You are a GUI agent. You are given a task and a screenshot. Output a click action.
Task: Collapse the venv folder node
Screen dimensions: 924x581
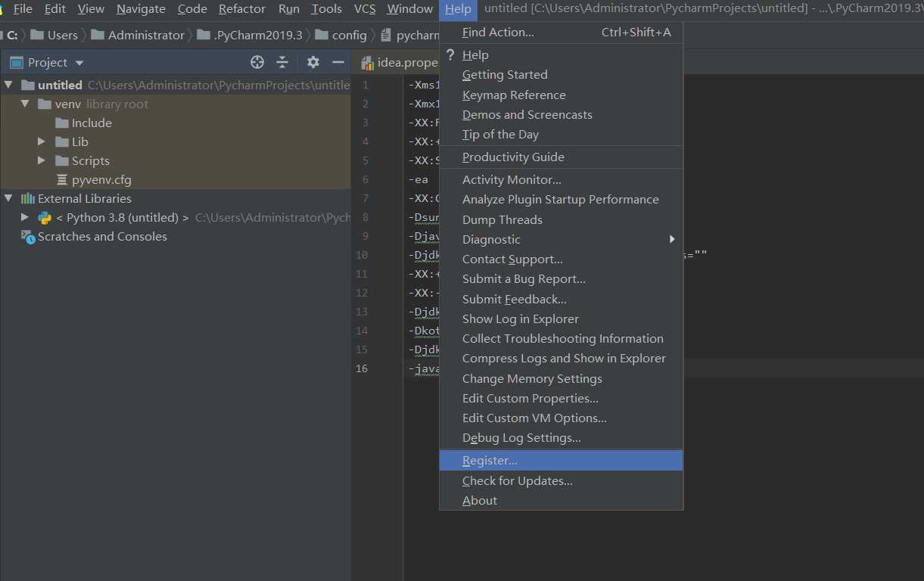26,104
